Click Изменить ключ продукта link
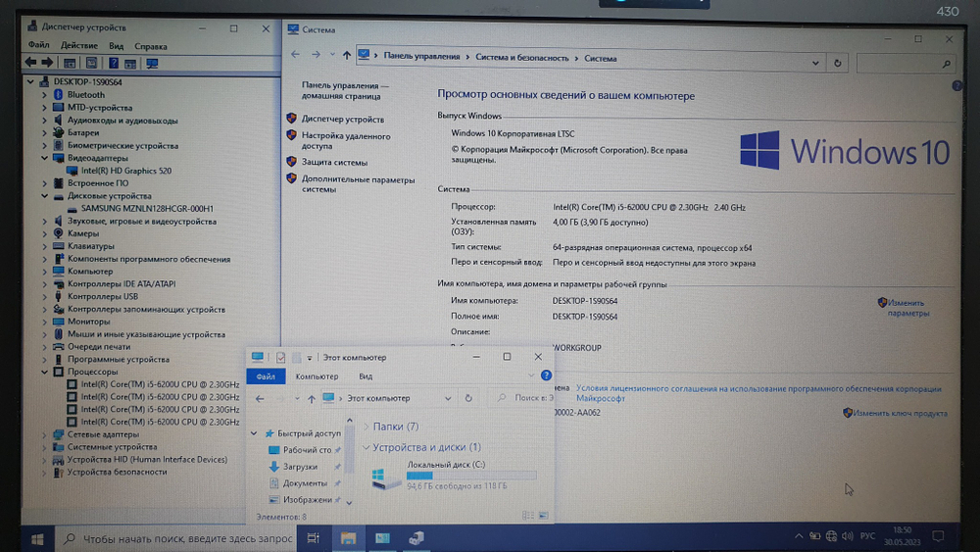The height and width of the screenshot is (552, 980). 900,413
